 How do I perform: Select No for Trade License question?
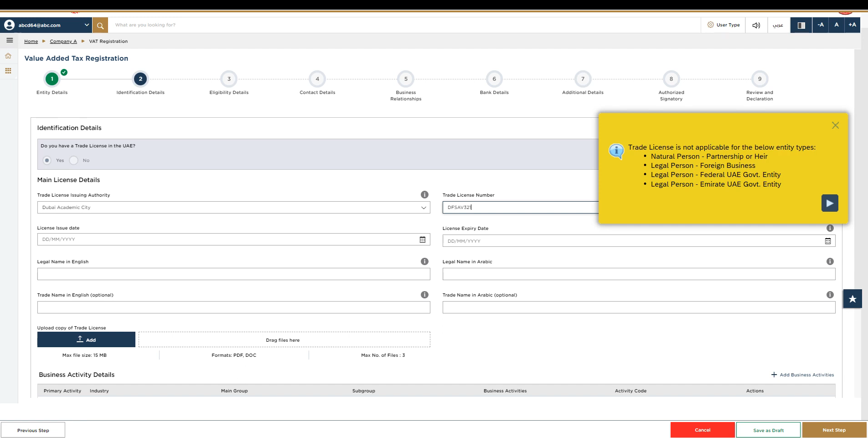[74, 161]
